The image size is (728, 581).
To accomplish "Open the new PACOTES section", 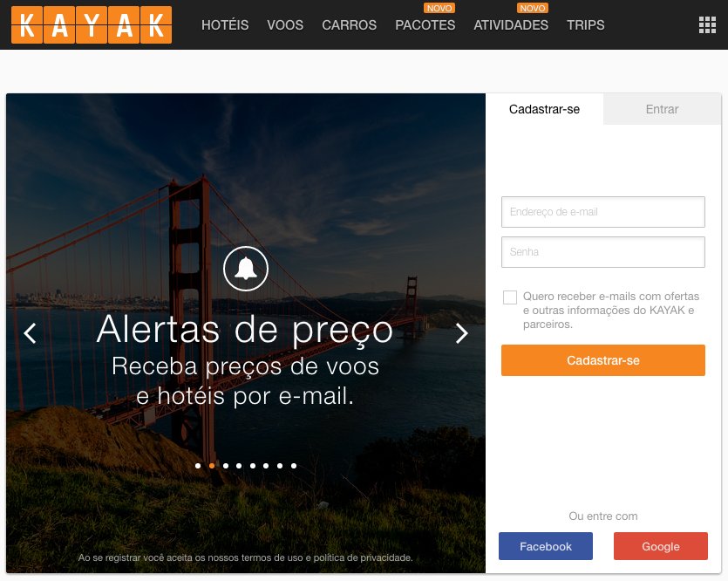I will click(x=425, y=25).
